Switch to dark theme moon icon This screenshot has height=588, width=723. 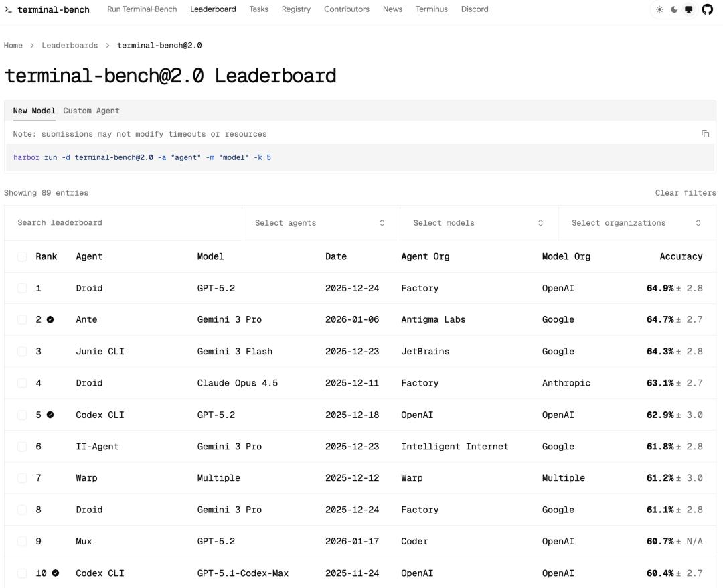pos(674,9)
